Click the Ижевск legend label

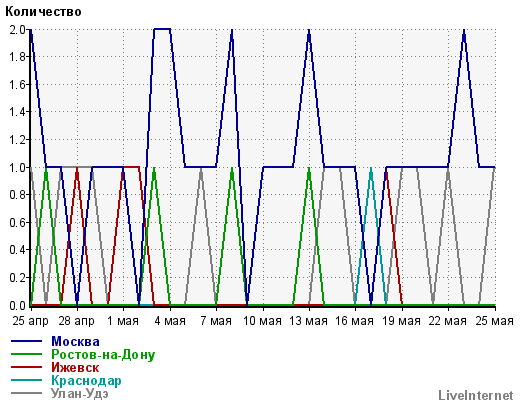[x=75, y=367]
